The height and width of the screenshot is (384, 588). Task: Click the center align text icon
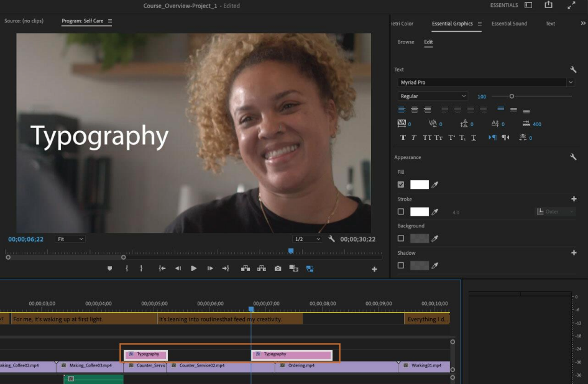tap(415, 109)
